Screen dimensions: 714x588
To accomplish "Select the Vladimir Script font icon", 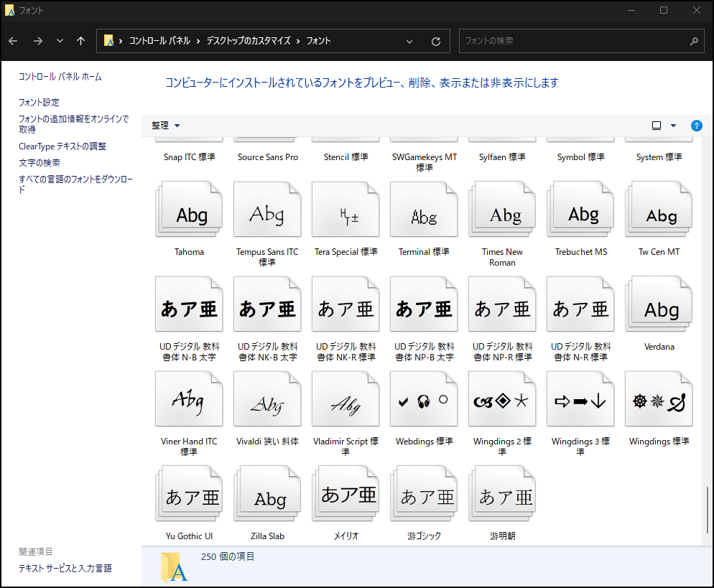I will 346,399.
